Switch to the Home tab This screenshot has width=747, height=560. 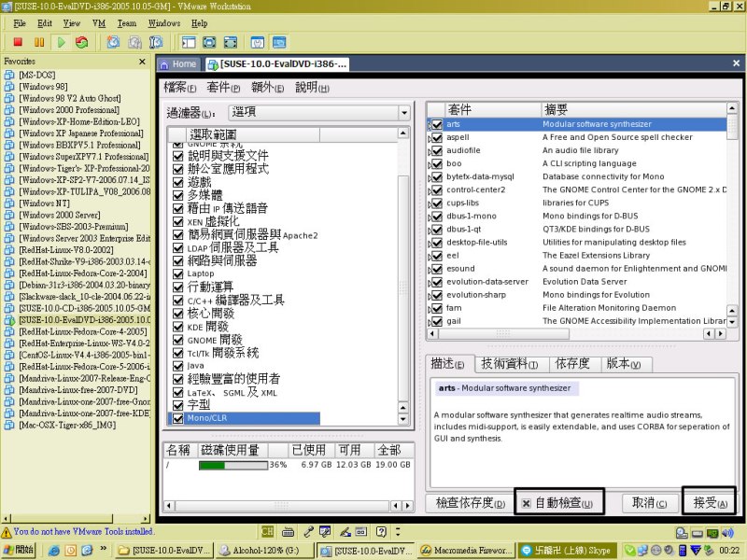click(x=178, y=64)
